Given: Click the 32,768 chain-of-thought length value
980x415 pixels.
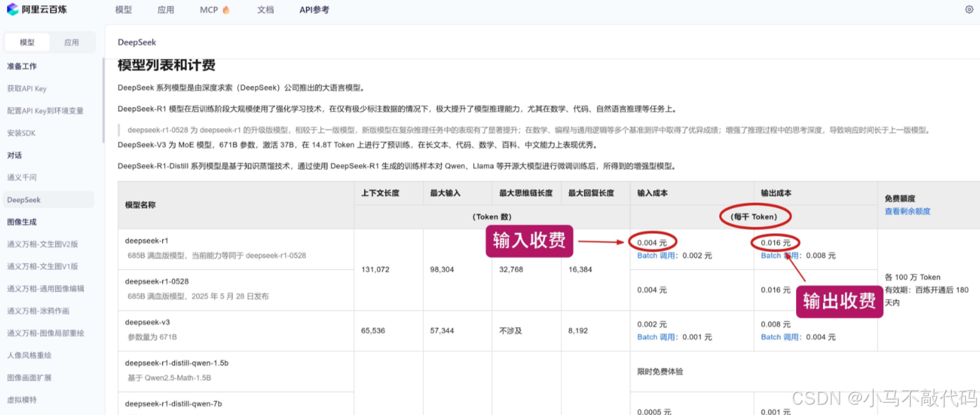Looking at the screenshot, I should click(511, 270).
